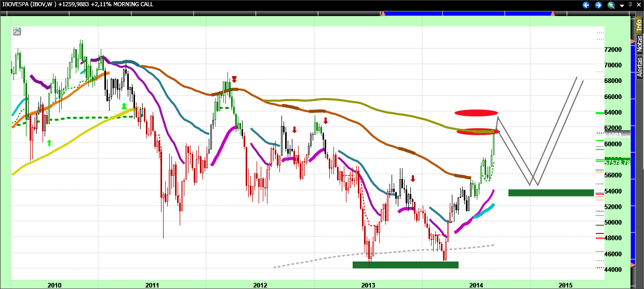Select the green support rectangle near 54000
The height and width of the screenshot is (289, 644).
point(551,193)
